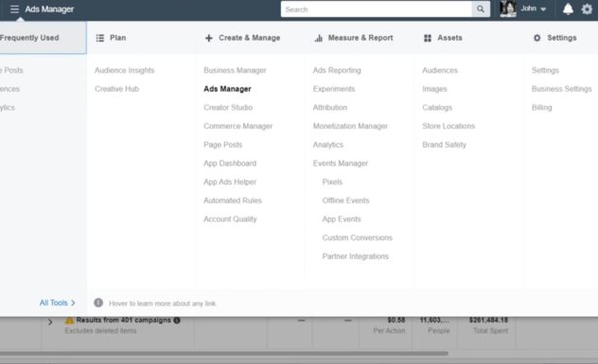
Task: Open Audiences under Assets
Action: point(440,70)
